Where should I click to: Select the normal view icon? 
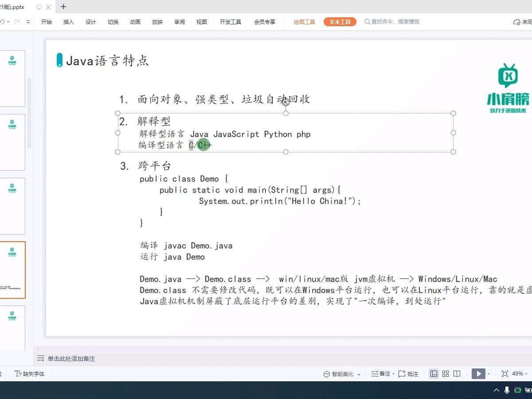(x=434, y=374)
